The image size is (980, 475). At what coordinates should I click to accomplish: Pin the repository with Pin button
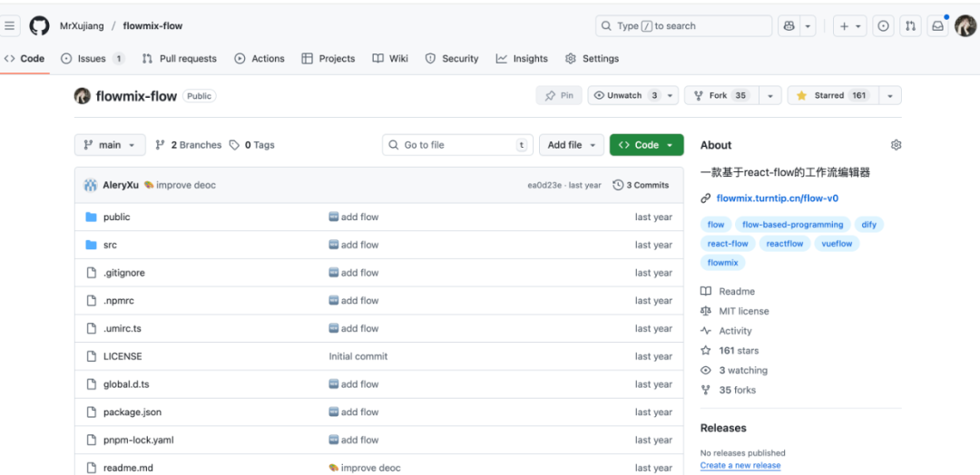pyautogui.click(x=559, y=95)
